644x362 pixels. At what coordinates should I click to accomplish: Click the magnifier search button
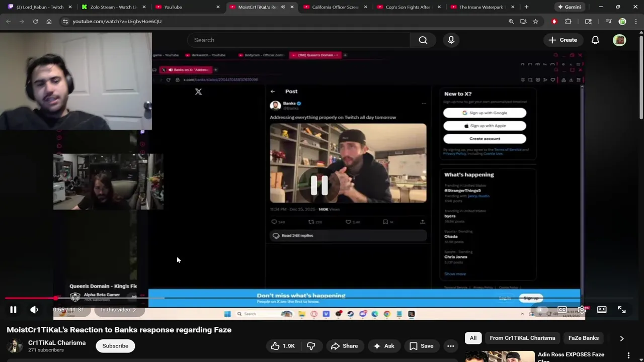pyautogui.click(x=423, y=40)
